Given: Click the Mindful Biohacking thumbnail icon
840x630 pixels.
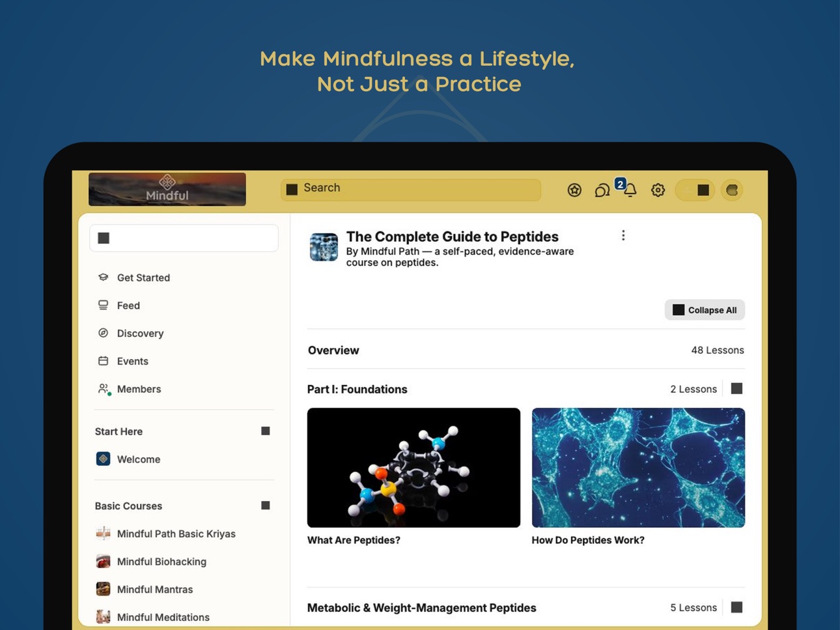Looking at the screenshot, I should coord(103,562).
